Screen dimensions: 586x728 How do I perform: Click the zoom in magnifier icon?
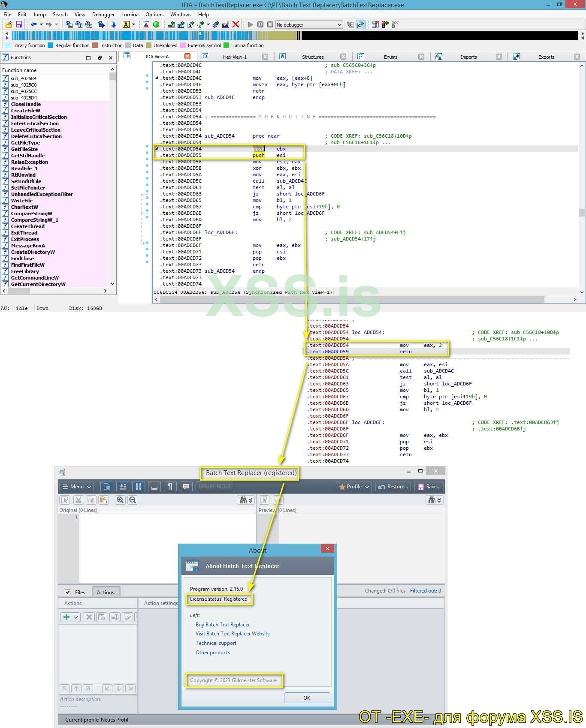click(120, 500)
